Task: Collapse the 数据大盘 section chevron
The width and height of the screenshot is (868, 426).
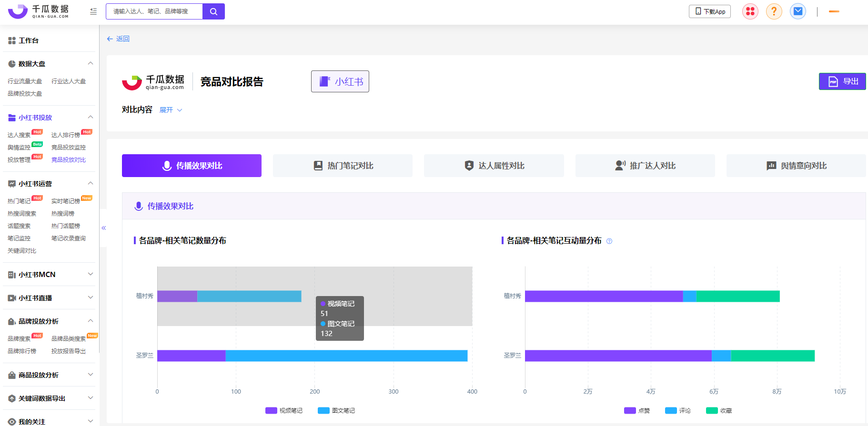Action: (x=91, y=63)
